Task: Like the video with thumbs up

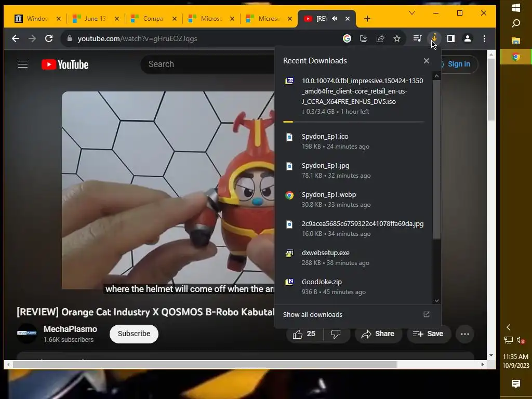Action: pyautogui.click(x=304, y=334)
